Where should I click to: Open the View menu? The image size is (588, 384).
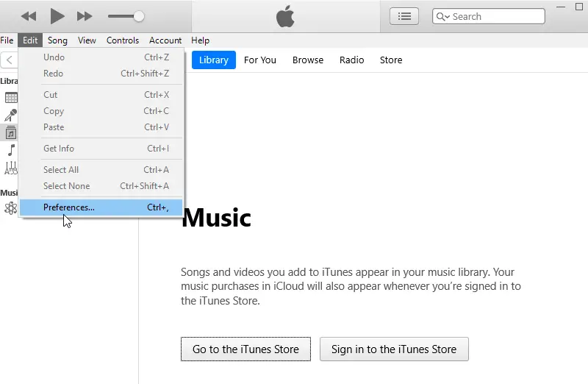(87, 40)
